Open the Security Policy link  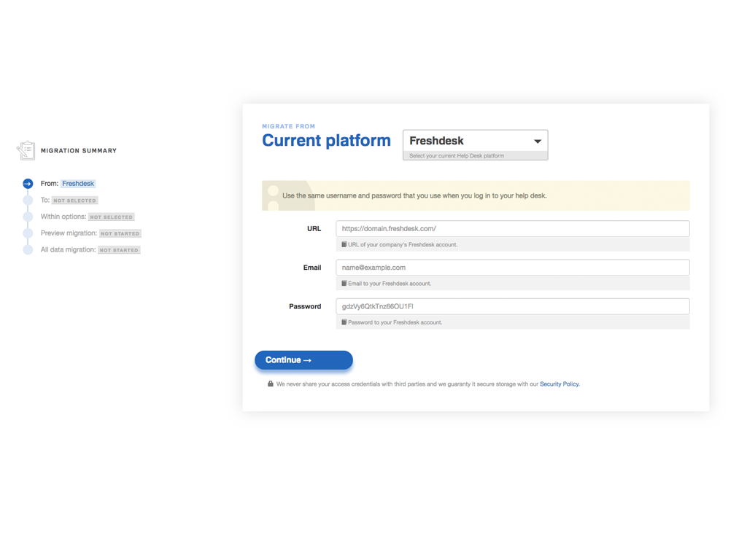tap(560, 384)
